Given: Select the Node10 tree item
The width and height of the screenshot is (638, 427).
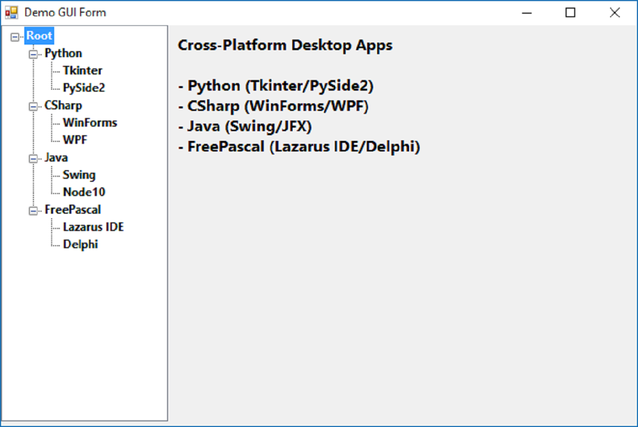Looking at the screenshot, I should click(x=84, y=192).
